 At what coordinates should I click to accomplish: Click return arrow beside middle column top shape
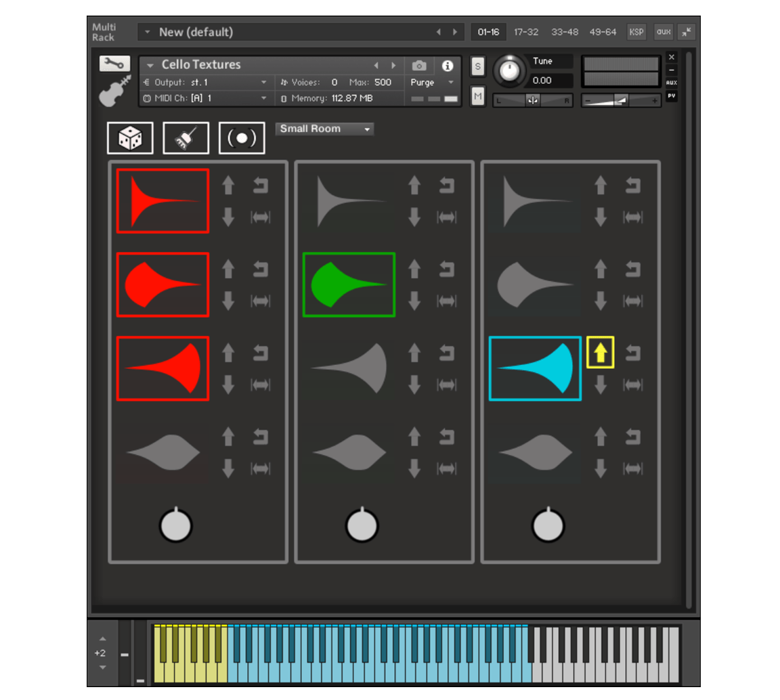pyautogui.click(x=446, y=185)
